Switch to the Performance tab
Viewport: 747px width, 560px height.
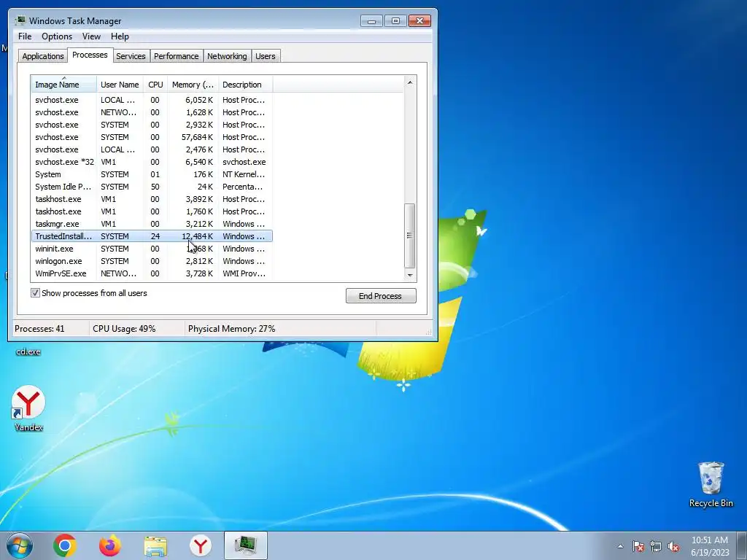click(176, 56)
